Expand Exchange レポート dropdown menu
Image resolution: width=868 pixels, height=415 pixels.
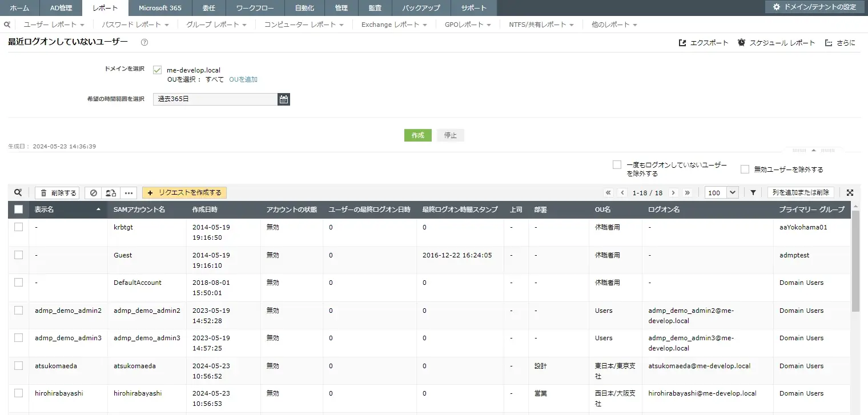394,25
